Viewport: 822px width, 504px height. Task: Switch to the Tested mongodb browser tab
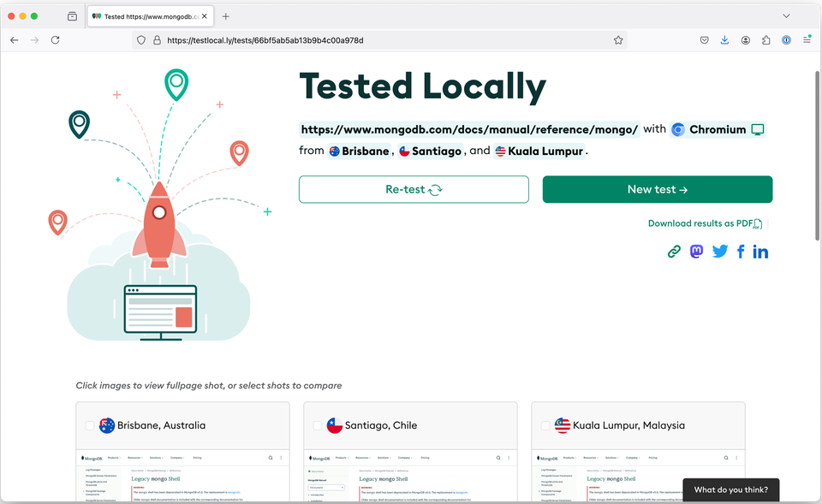coord(149,16)
